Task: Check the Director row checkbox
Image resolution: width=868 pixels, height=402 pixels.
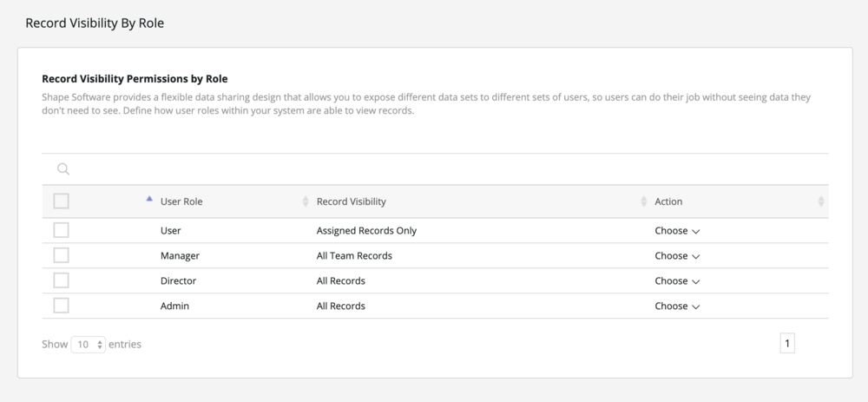Action: tap(61, 280)
